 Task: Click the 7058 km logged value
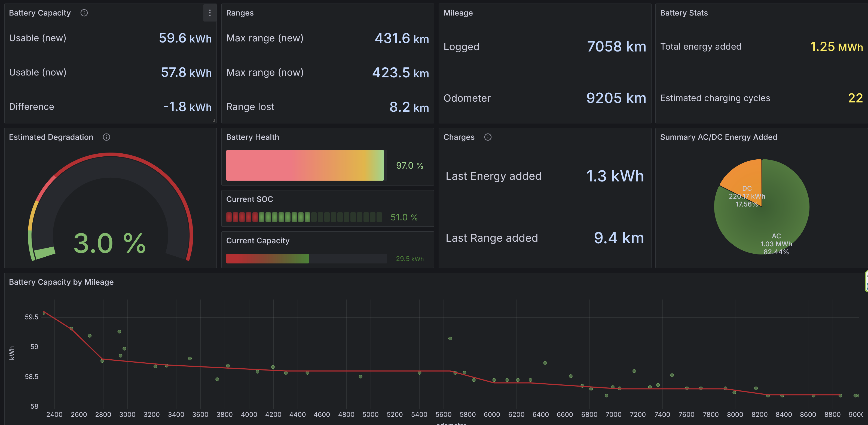616,47
